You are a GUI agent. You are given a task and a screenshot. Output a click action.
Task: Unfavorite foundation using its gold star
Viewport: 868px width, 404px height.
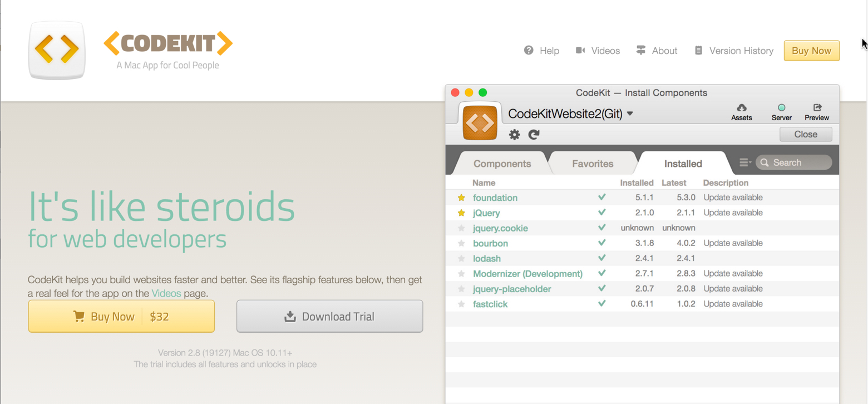pyautogui.click(x=461, y=198)
